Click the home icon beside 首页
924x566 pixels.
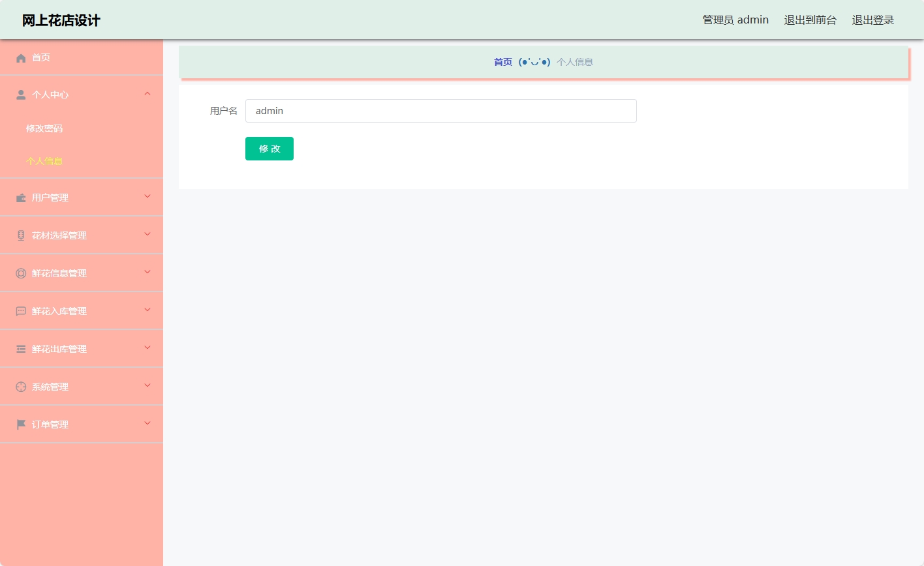click(20, 57)
